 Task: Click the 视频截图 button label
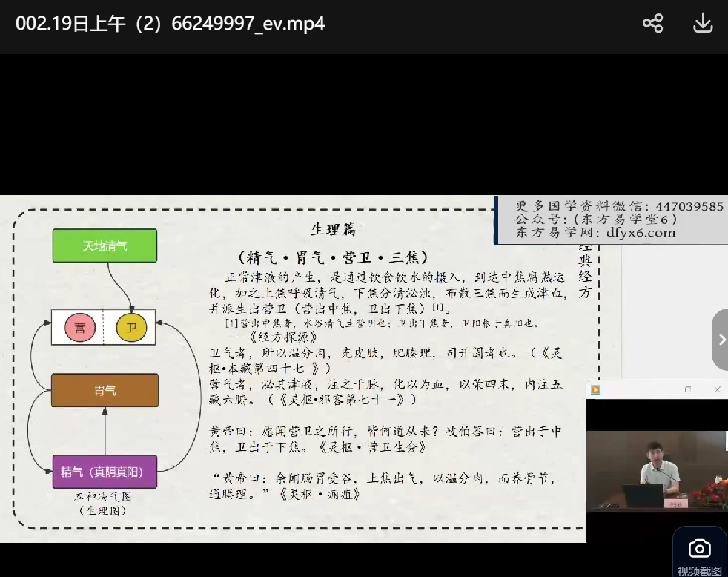(x=699, y=571)
